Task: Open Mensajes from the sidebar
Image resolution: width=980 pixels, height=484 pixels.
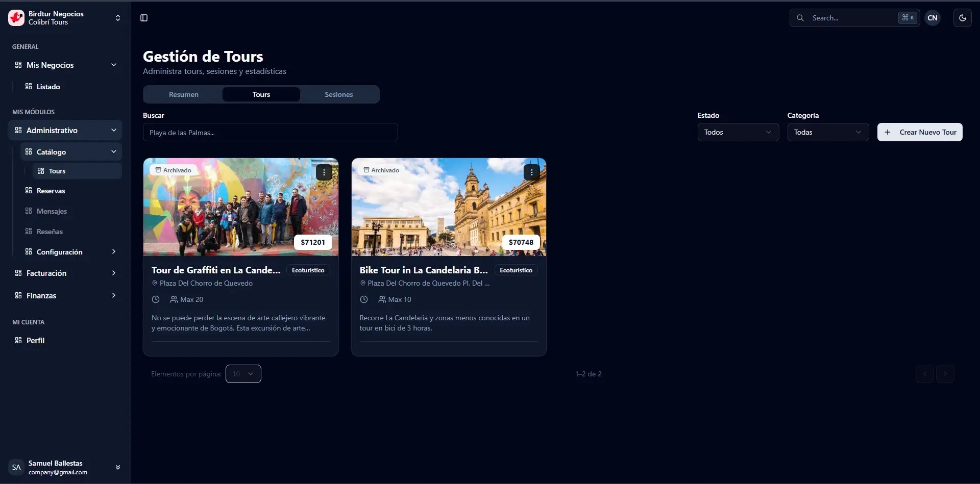Action: pos(52,211)
